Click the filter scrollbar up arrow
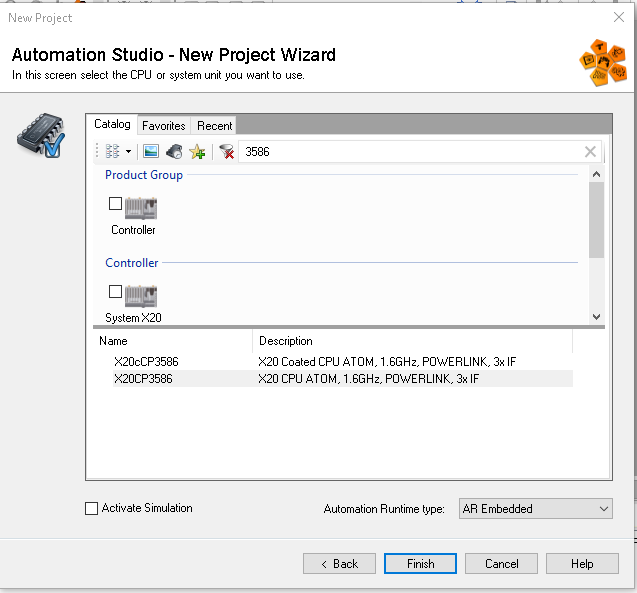The image size is (637, 593). click(596, 174)
